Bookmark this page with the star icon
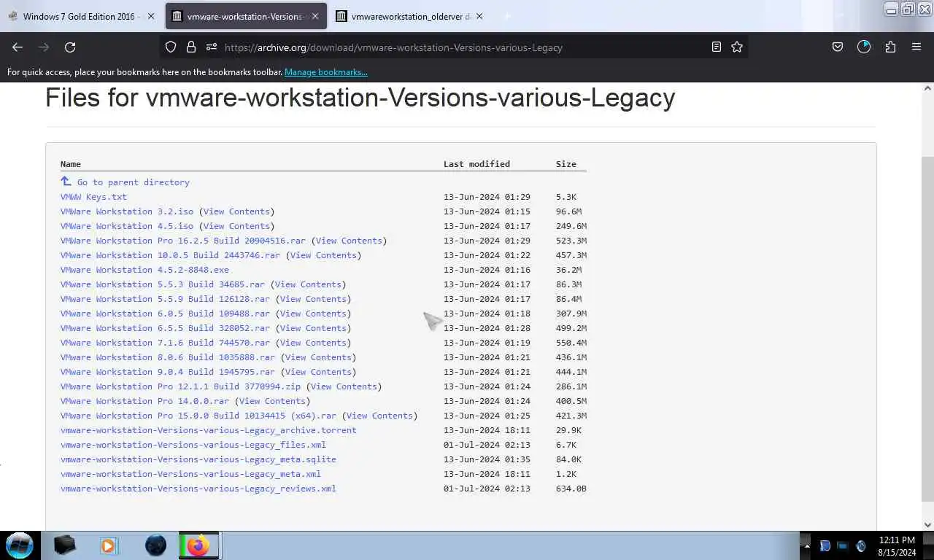 [x=737, y=47]
